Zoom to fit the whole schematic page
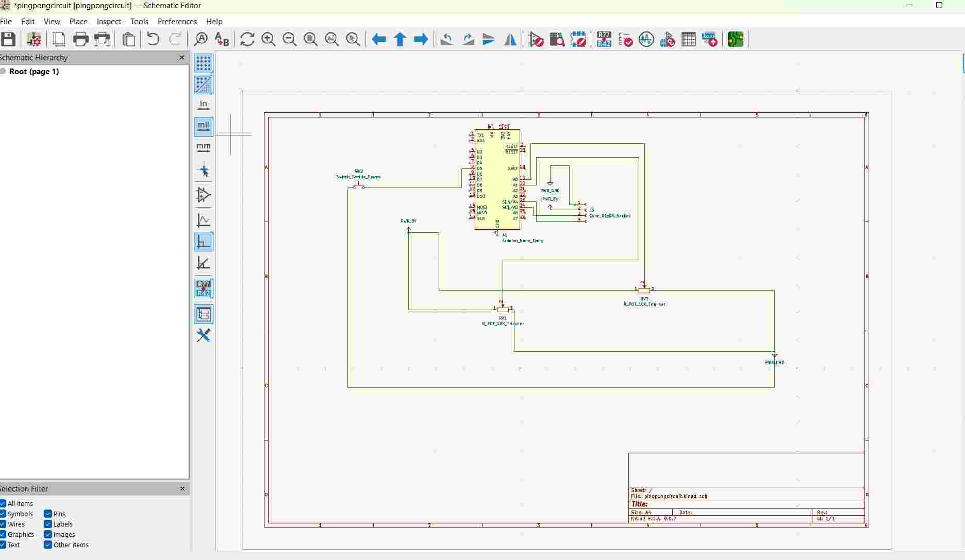Viewport: 965px width, 560px height. pos(310,39)
